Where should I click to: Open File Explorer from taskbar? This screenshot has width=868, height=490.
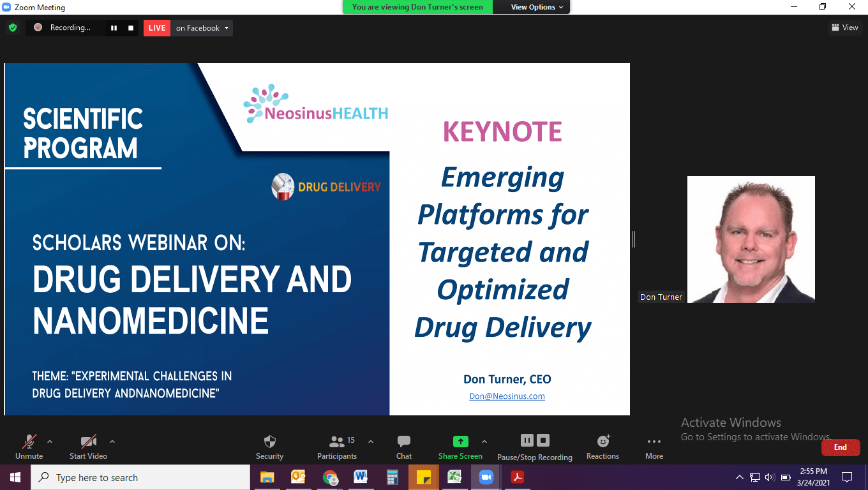[x=267, y=477]
